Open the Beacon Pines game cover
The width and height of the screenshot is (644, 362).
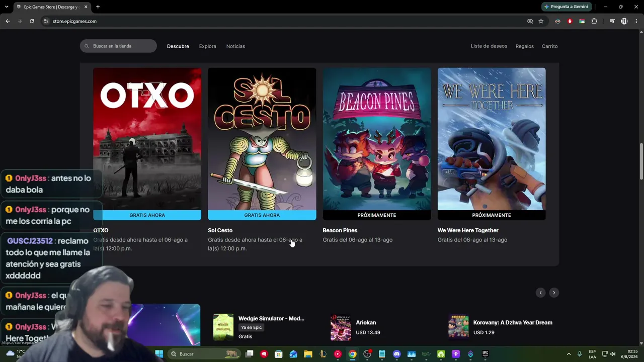tap(377, 139)
